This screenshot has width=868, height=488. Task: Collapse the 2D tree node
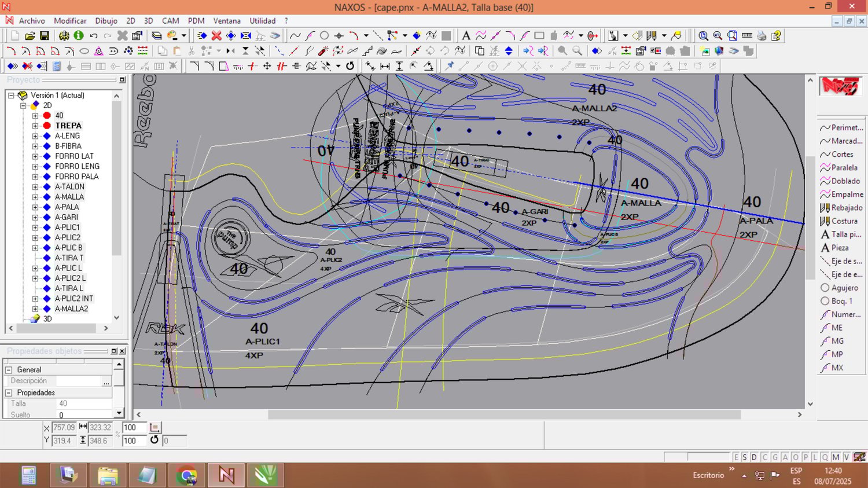click(23, 105)
